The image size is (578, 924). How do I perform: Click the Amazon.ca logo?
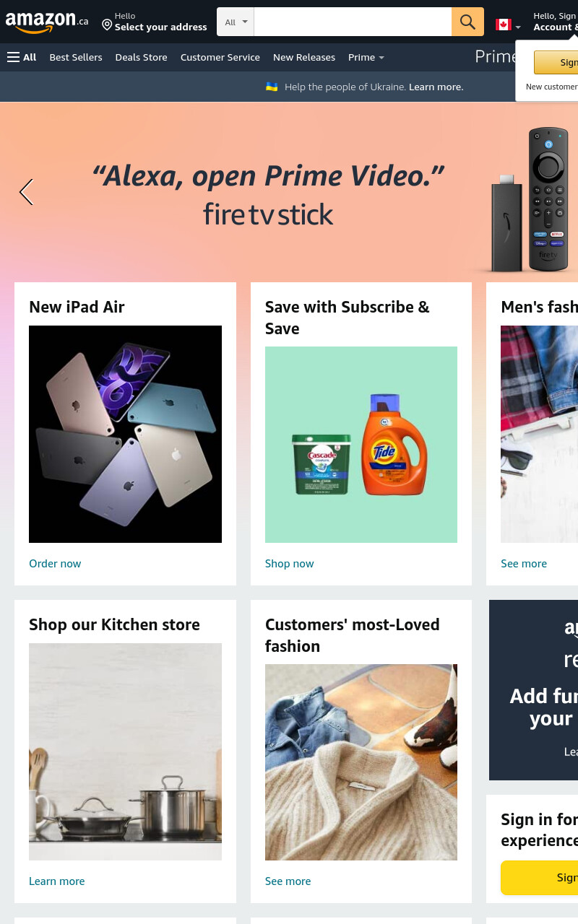tap(47, 22)
